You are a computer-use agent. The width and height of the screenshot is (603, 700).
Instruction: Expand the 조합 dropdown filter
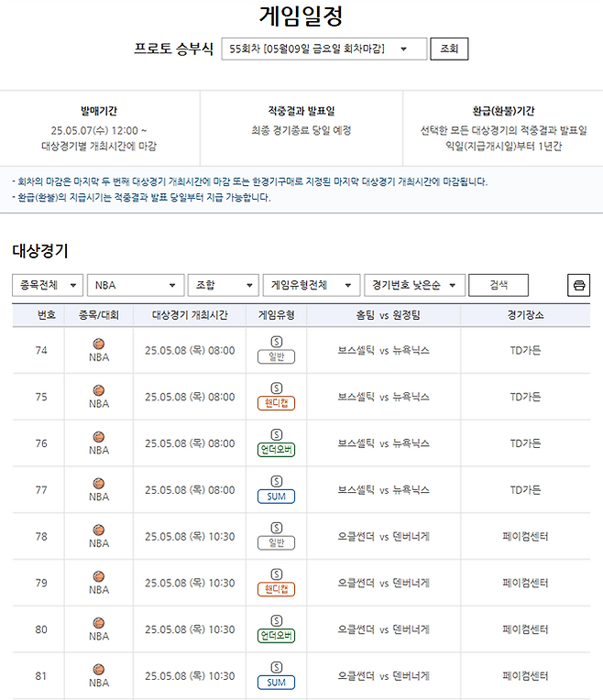click(x=223, y=285)
